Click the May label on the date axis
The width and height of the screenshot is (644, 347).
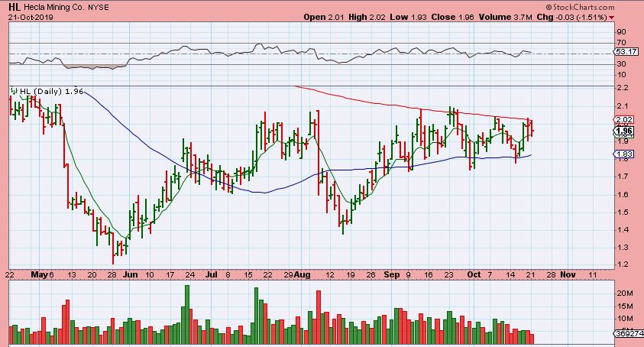coord(40,274)
